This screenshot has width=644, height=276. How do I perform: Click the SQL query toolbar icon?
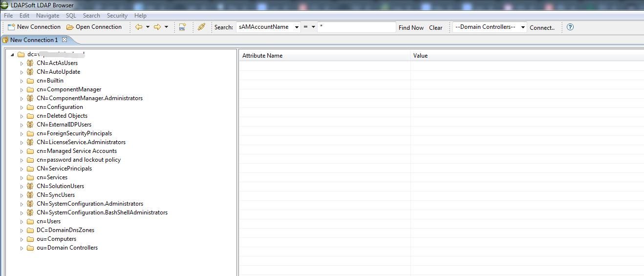(182, 27)
